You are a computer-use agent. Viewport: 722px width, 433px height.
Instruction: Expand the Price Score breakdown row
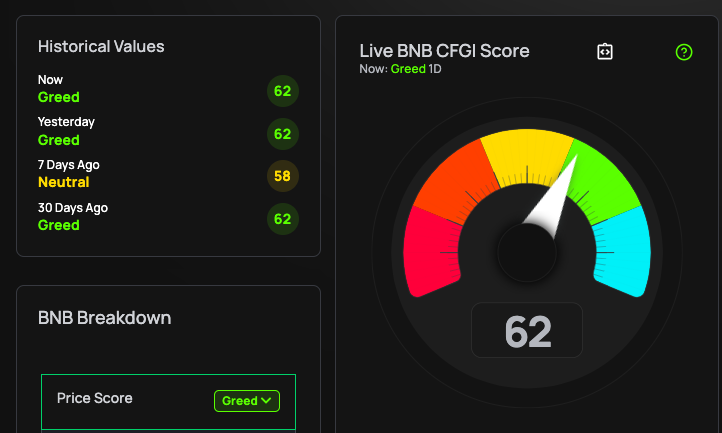(x=130, y=399)
